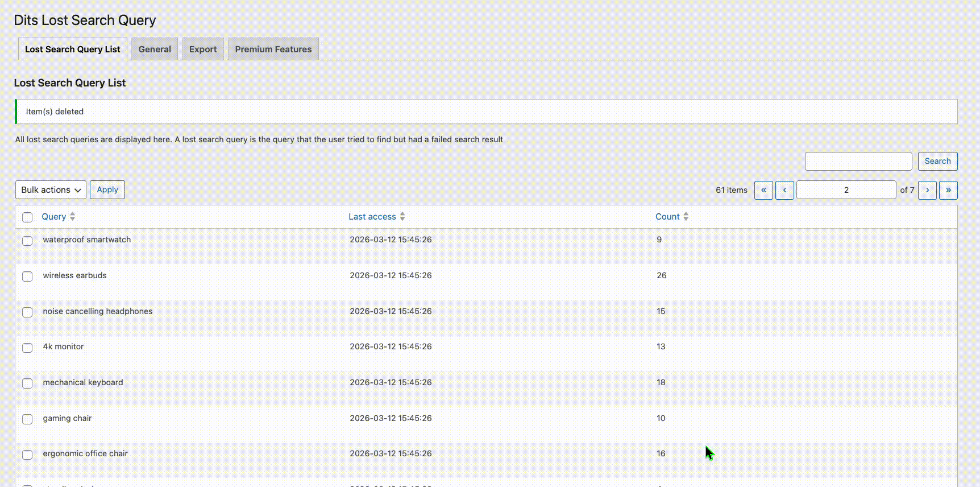The image size is (980, 487).
Task: Sort by Query column sort arrows
Action: click(72, 217)
